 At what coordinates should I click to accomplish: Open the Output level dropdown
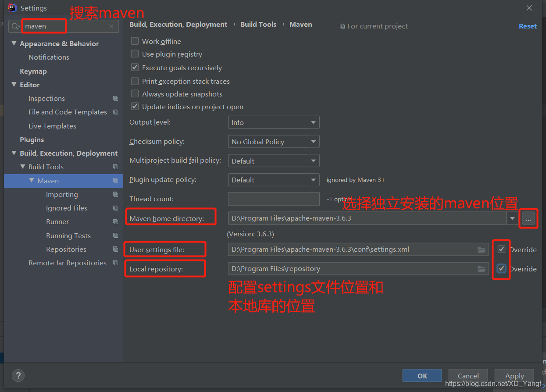point(274,122)
